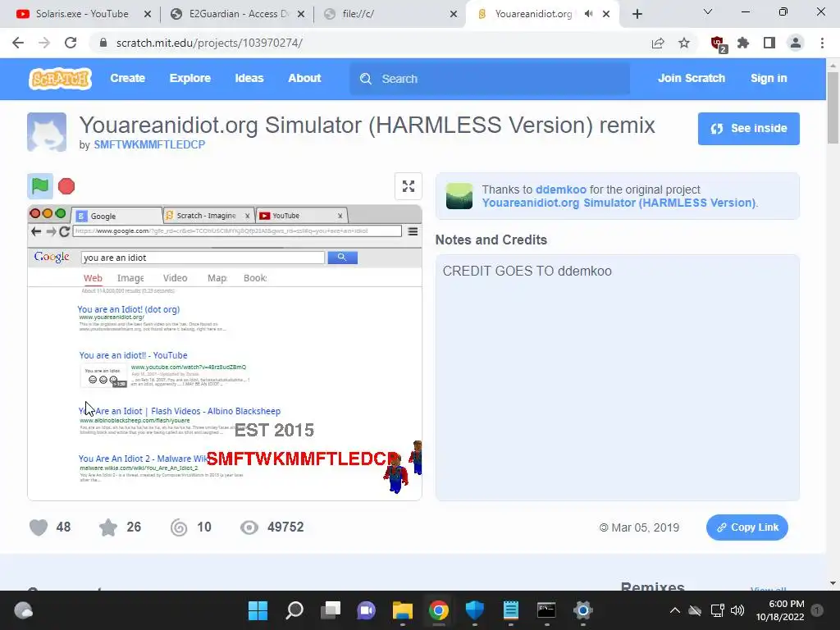View site information via the lock icon

pyautogui.click(x=103, y=43)
